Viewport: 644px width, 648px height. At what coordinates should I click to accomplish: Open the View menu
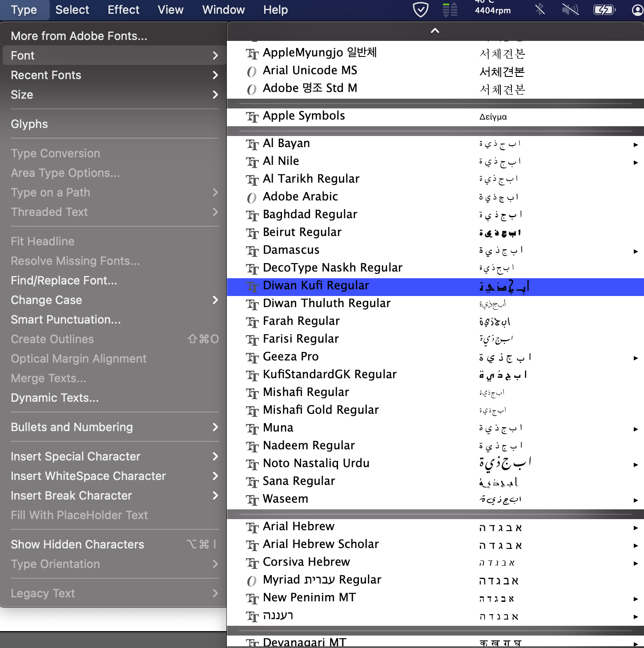pyautogui.click(x=170, y=10)
